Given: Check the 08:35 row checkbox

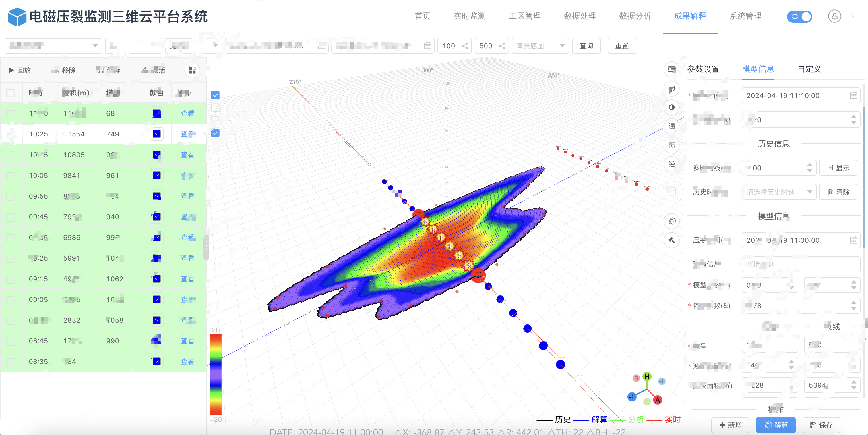Looking at the screenshot, I should click(x=10, y=362).
